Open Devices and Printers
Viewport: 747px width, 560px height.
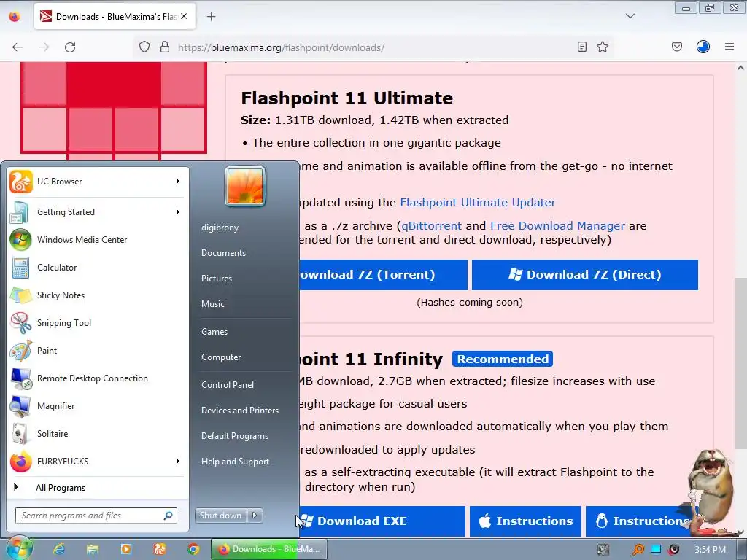(x=239, y=411)
